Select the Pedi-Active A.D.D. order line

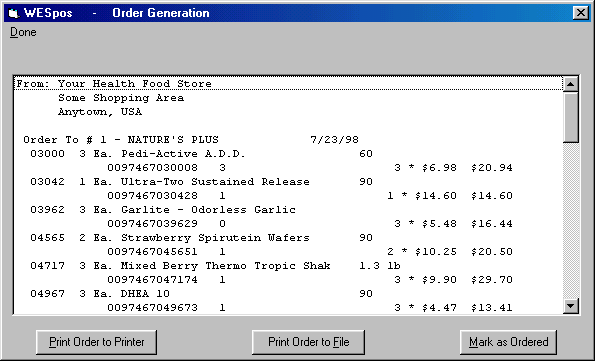coord(288,154)
